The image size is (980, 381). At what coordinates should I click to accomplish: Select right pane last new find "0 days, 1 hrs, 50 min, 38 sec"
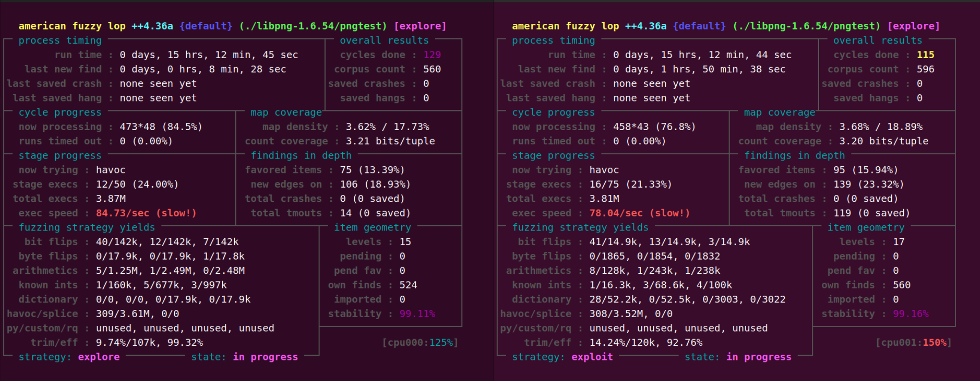tap(700, 69)
